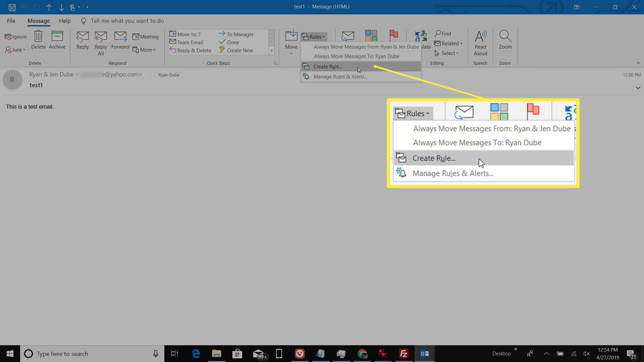Select the Create New quick step
The height and width of the screenshot is (362, 644).
[x=236, y=50]
